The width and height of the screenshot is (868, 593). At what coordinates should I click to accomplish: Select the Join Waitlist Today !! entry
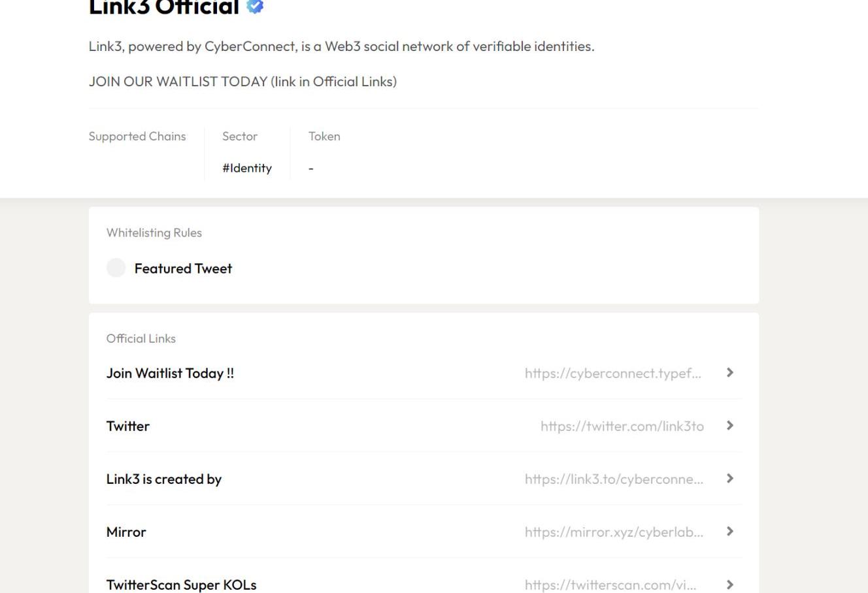click(170, 373)
